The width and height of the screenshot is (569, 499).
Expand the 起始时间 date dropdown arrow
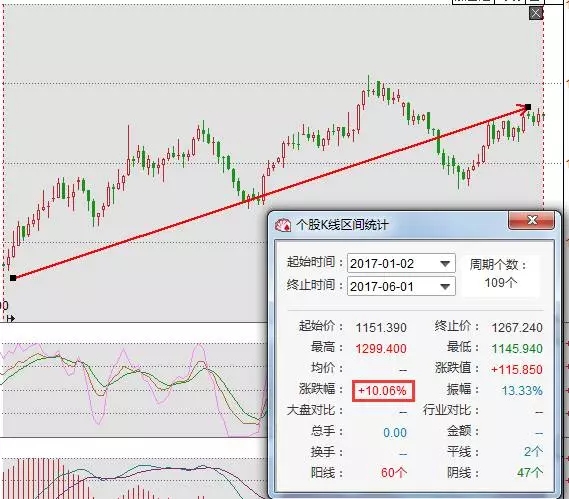[x=445, y=264]
